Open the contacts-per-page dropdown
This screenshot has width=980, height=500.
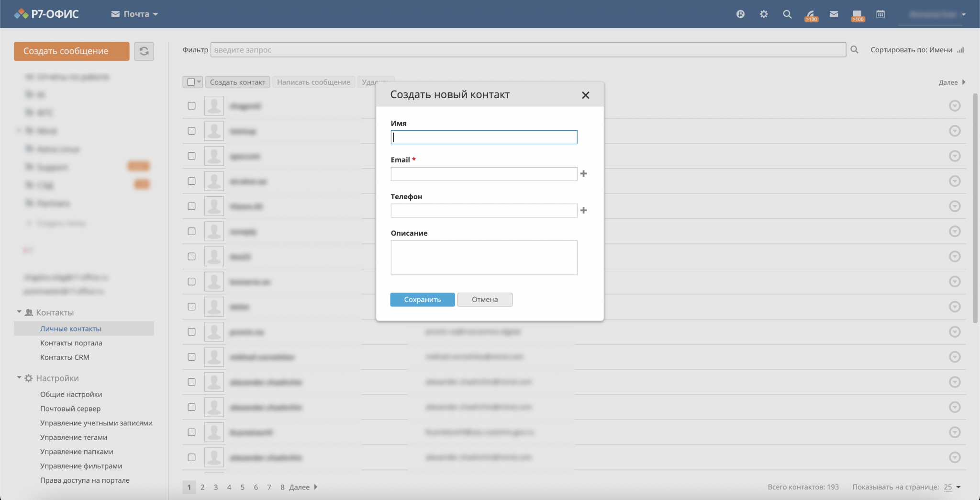coord(952,487)
